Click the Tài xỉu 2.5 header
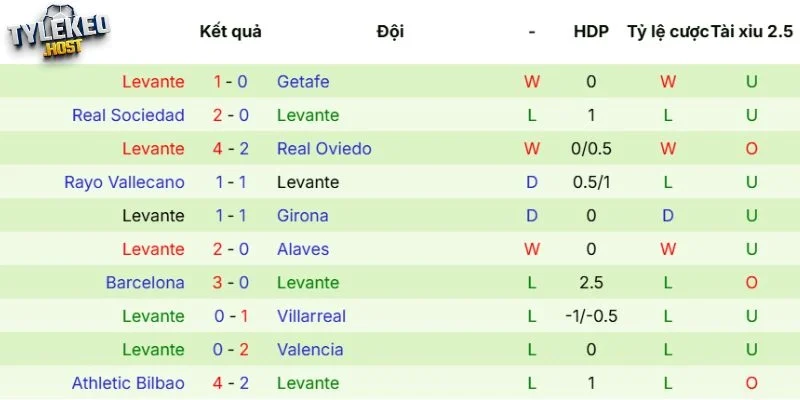800x400 pixels. pos(750,32)
